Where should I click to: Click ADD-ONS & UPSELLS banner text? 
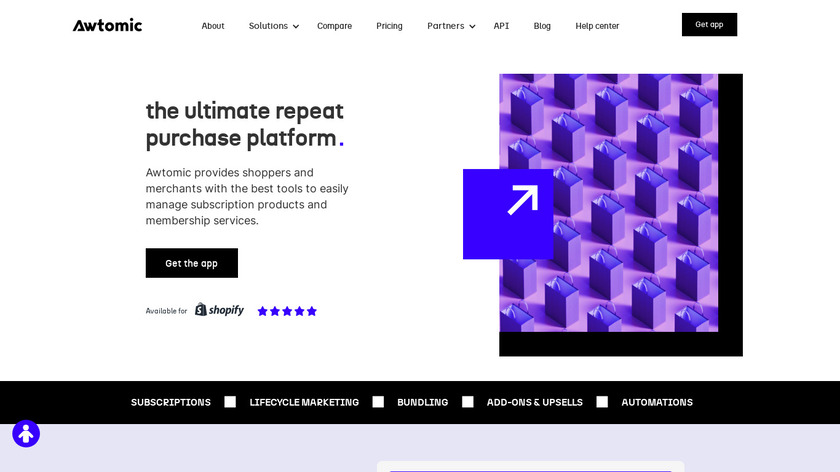tap(535, 402)
